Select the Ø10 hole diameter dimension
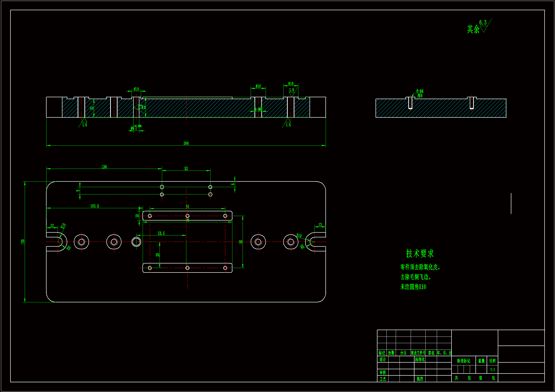This screenshot has width=555, height=392. [x=136, y=89]
